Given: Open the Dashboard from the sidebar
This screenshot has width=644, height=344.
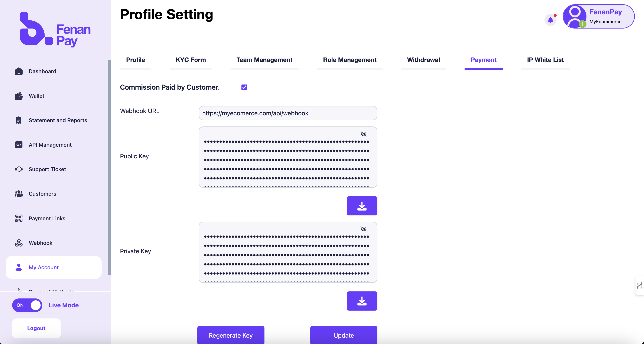Looking at the screenshot, I should click(x=42, y=71).
